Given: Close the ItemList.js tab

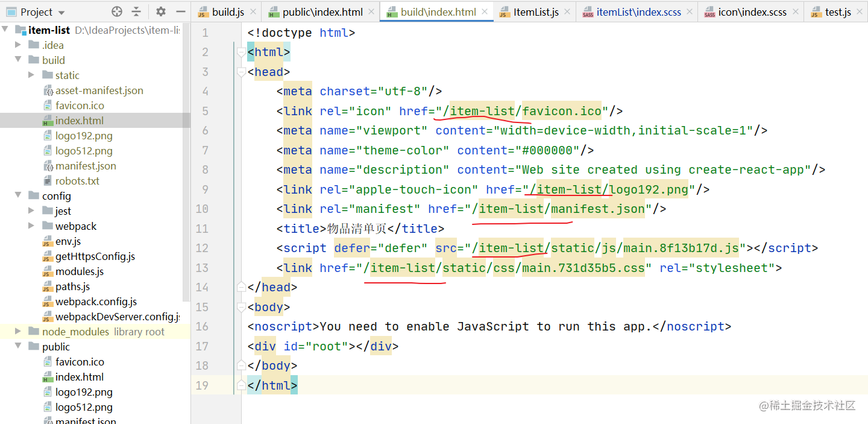Looking at the screenshot, I should [567, 12].
